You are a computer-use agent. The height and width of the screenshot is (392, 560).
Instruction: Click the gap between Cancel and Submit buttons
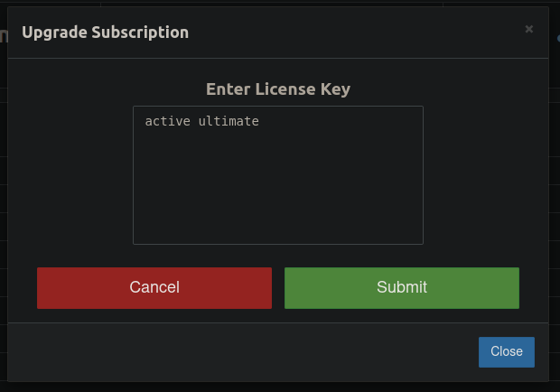[x=278, y=288]
